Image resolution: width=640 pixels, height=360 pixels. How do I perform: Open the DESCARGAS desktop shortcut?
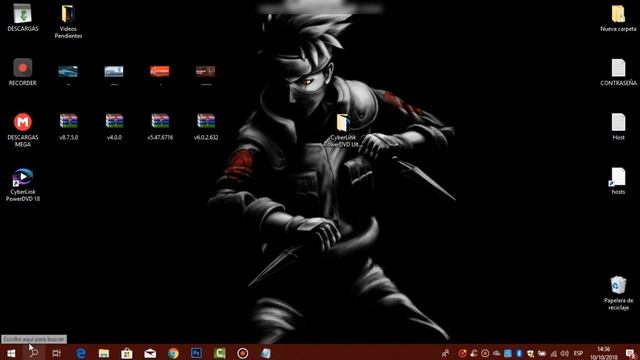[x=23, y=18]
